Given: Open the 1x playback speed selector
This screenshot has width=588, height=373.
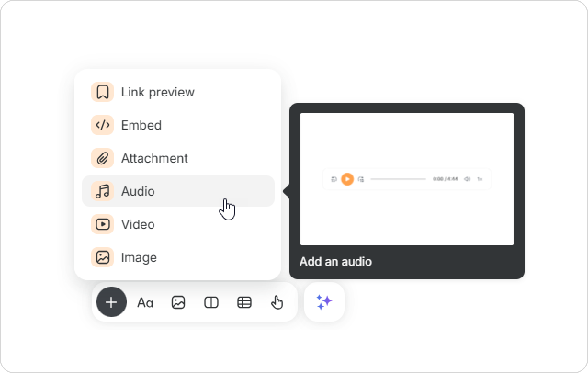Looking at the screenshot, I should [480, 179].
